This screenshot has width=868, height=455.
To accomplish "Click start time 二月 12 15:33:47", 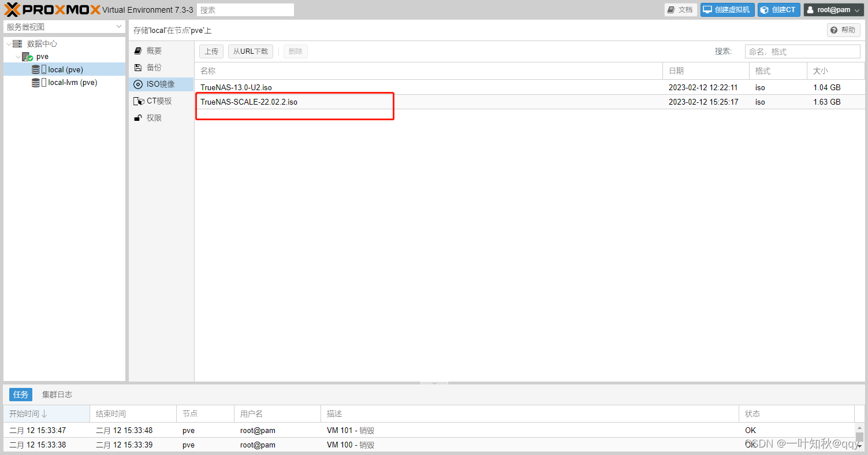I will (x=38, y=430).
